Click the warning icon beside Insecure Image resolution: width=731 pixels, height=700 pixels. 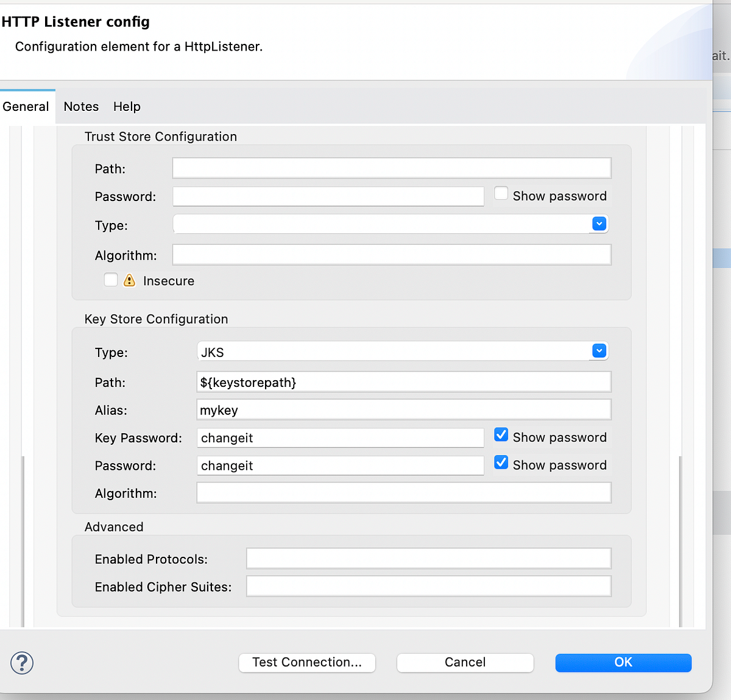130,280
